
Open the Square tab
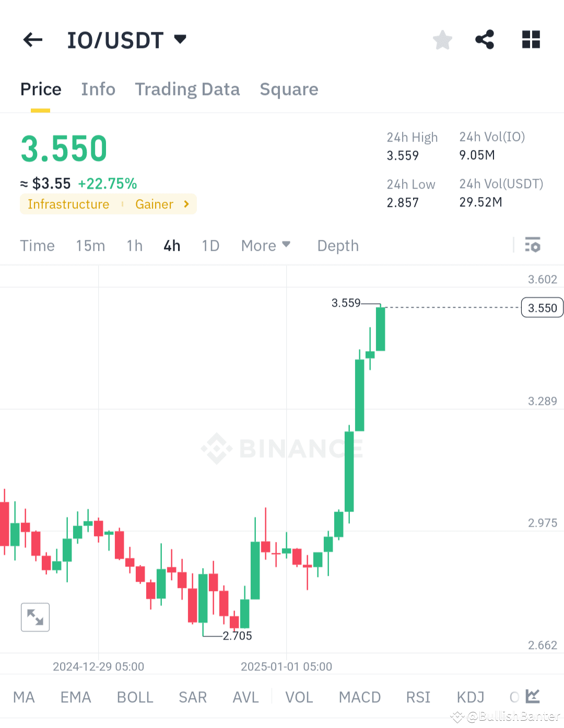click(289, 89)
